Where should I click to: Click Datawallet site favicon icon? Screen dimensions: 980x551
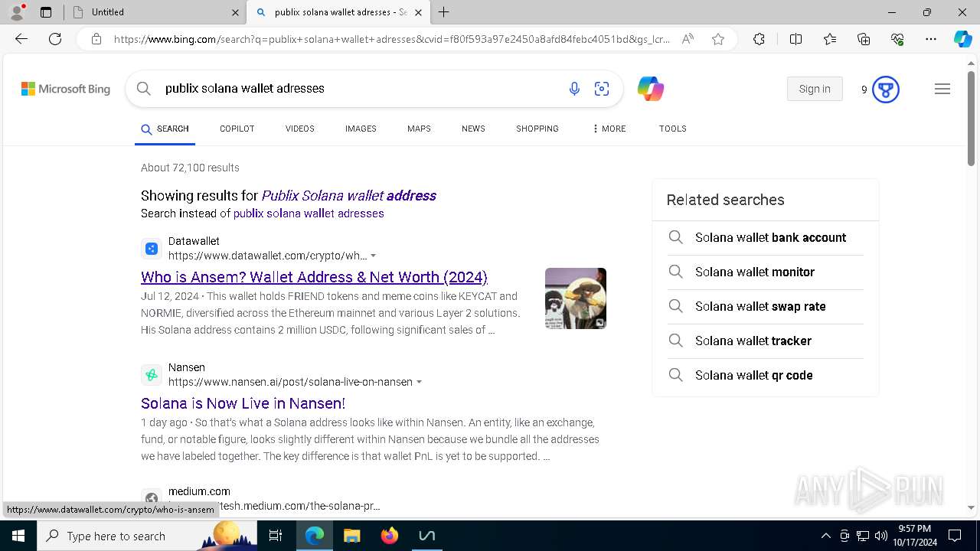coord(152,249)
